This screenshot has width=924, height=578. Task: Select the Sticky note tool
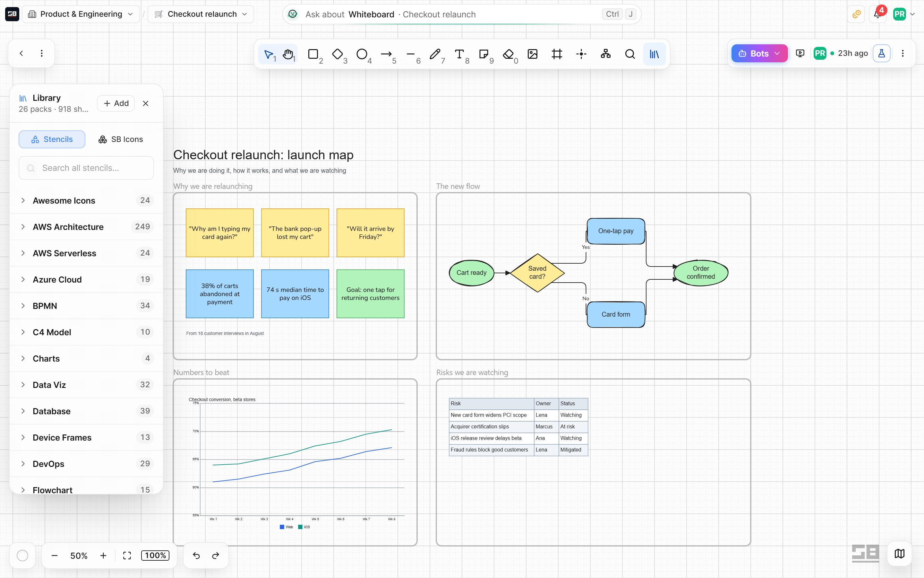pyautogui.click(x=484, y=54)
